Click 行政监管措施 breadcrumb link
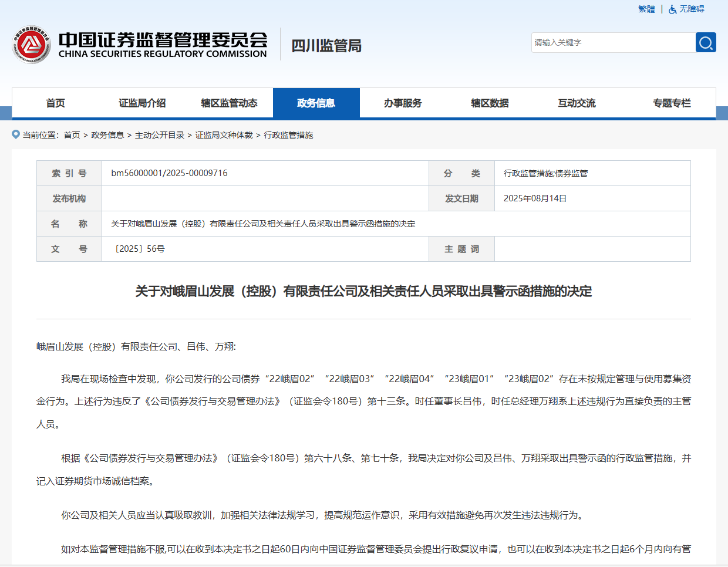Screen dimensions: 728x567 point(288,135)
